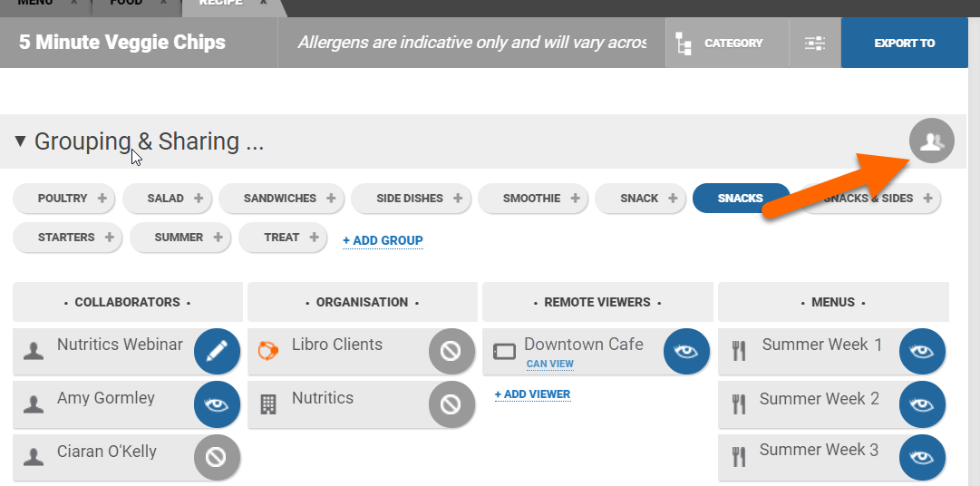
Task: Toggle visibility on Summer Week 1 menu
Action: pos(922,352)
